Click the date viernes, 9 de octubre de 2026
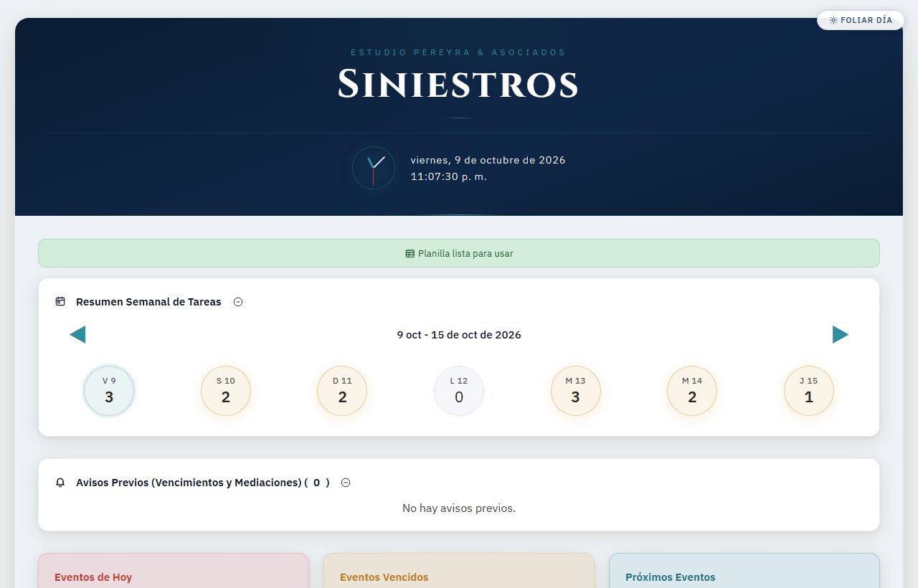This screenshot has width=918, height=588. [x=488, y=160]
